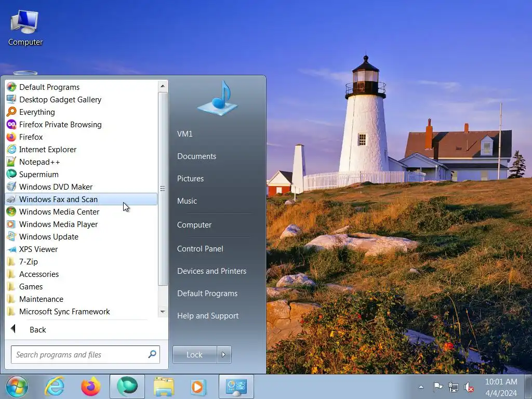Click programs list scroll up arrow
This screenshot has width=532, height=399.
pos(163,86)
